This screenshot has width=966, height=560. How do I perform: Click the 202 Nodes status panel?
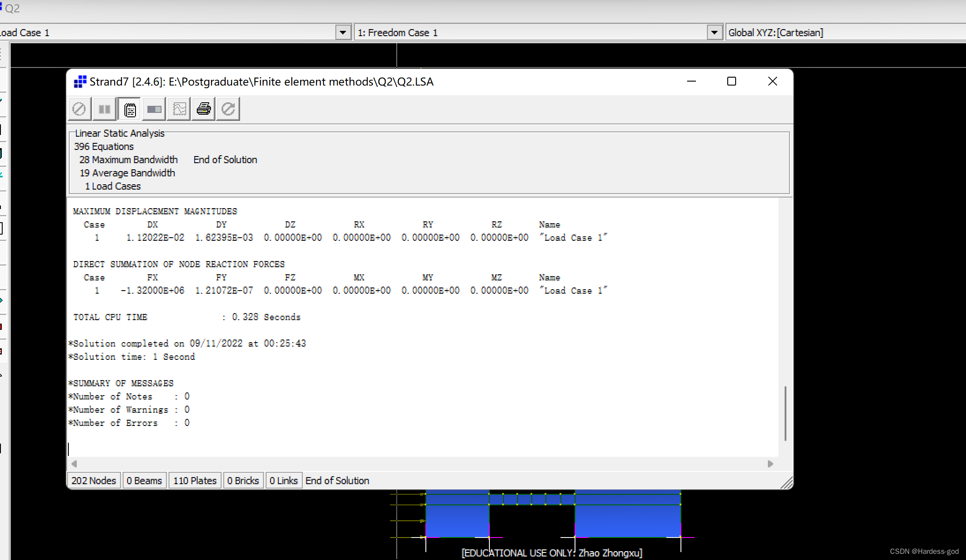click(94, 481)
